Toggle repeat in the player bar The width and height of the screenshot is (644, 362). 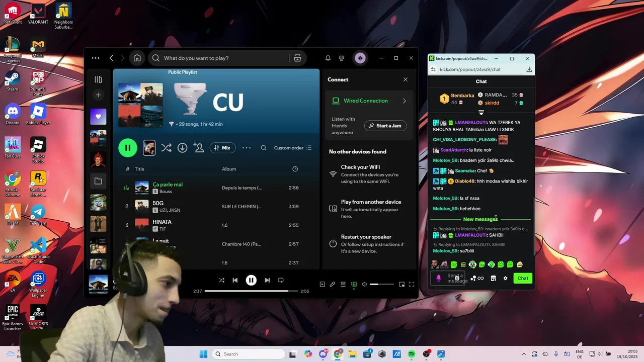(281, 280)
